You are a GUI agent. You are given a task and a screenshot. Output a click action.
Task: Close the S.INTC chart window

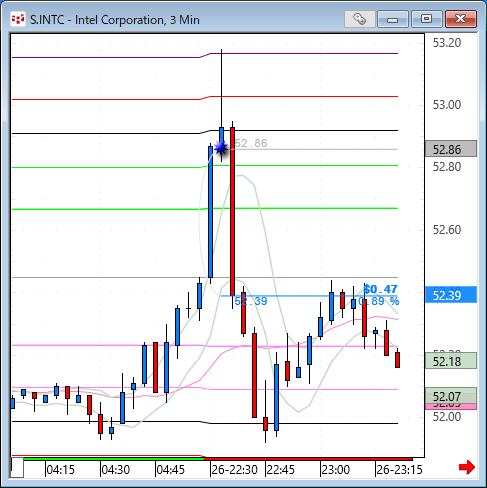pos(461,19)
